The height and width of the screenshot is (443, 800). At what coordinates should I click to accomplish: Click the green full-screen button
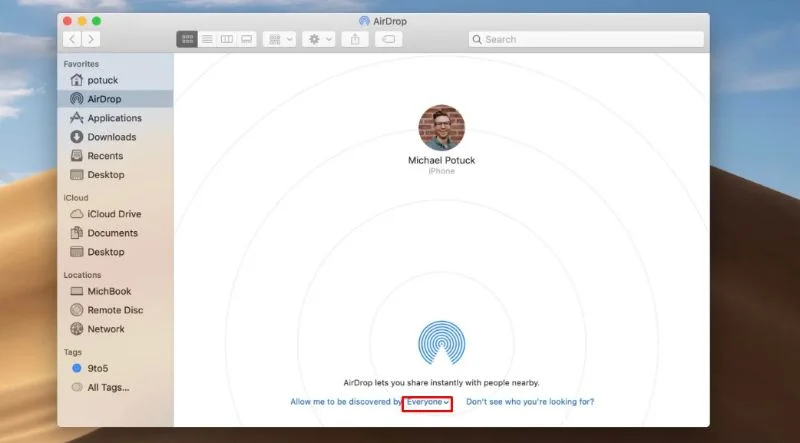96,21
